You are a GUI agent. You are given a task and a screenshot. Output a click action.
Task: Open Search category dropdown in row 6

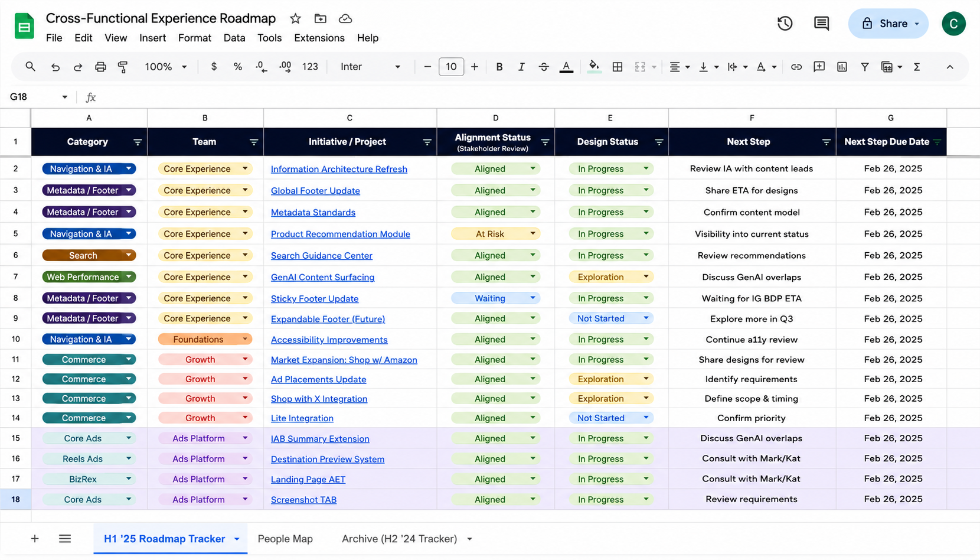click(128, 255)
